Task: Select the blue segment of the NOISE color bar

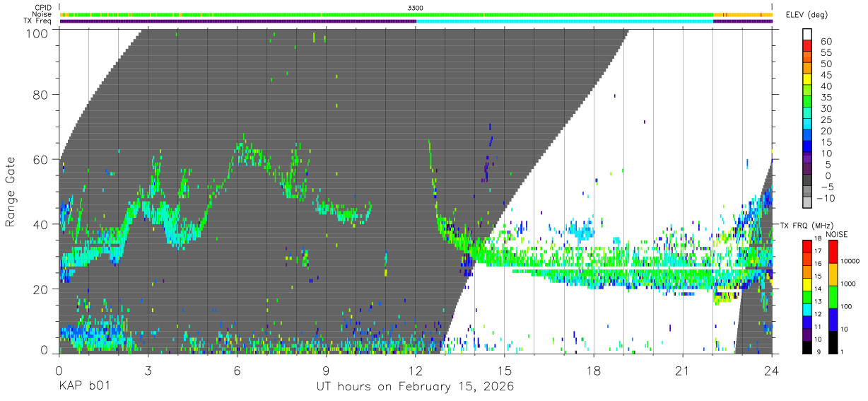Action: coord(833,318)
